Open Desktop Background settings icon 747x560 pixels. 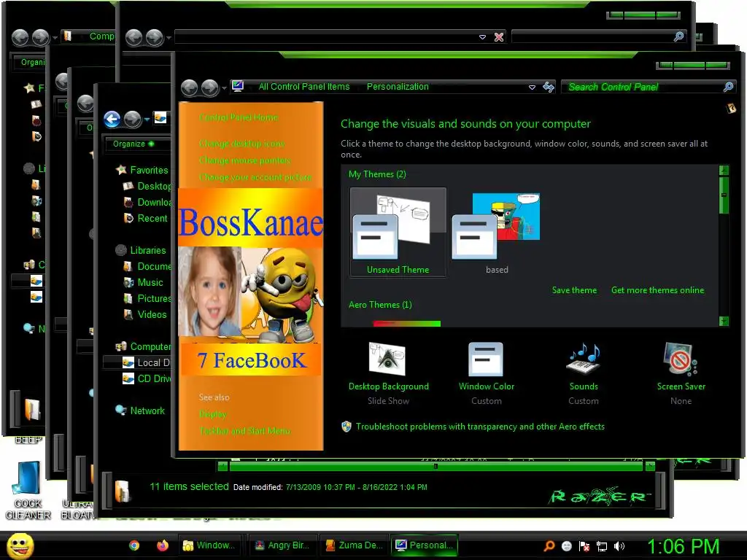(x=388, y=359)
